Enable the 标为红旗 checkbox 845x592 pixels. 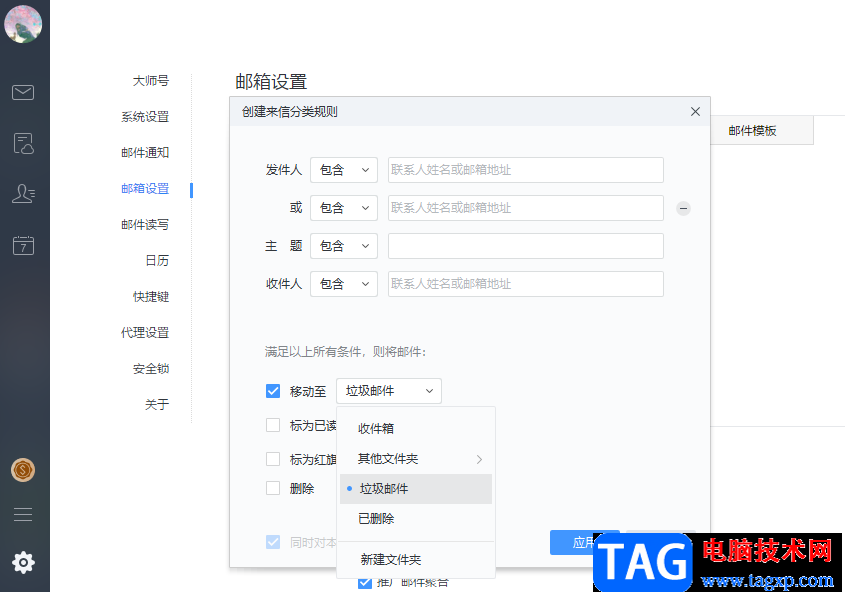click(273, 459)
